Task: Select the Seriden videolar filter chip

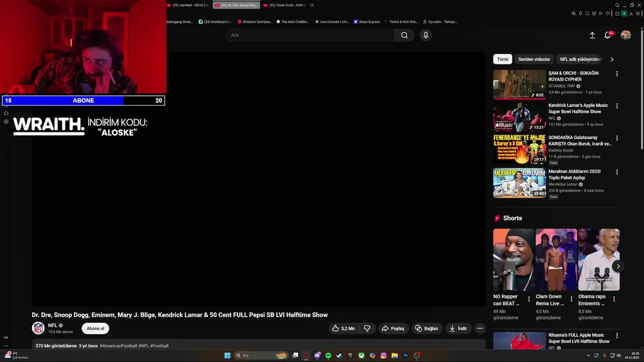Action: (x=534, y=59)
